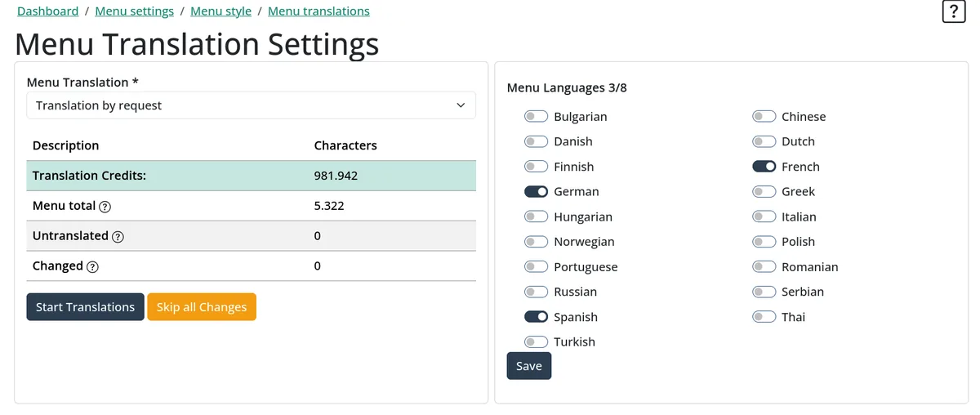Image resolution: width=980 pixels, height=415 pixels.
Task: Switch on the Polish toggle
Action: [764, 242]
